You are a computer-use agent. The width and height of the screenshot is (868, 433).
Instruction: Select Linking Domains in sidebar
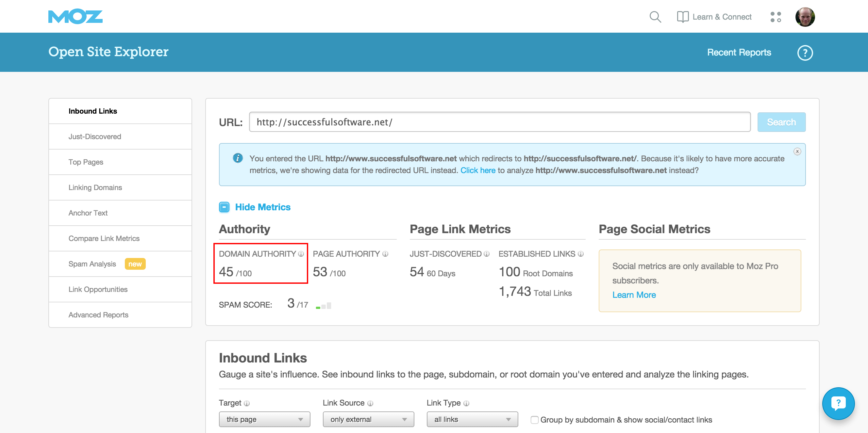(x=95, y=187)
